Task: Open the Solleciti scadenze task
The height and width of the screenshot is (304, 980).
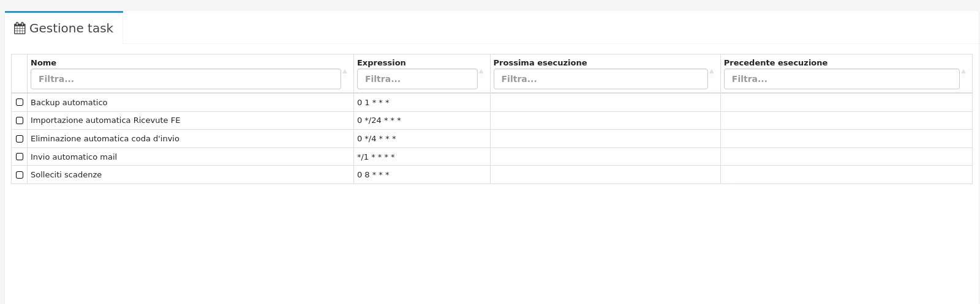Action: [66, 175]
